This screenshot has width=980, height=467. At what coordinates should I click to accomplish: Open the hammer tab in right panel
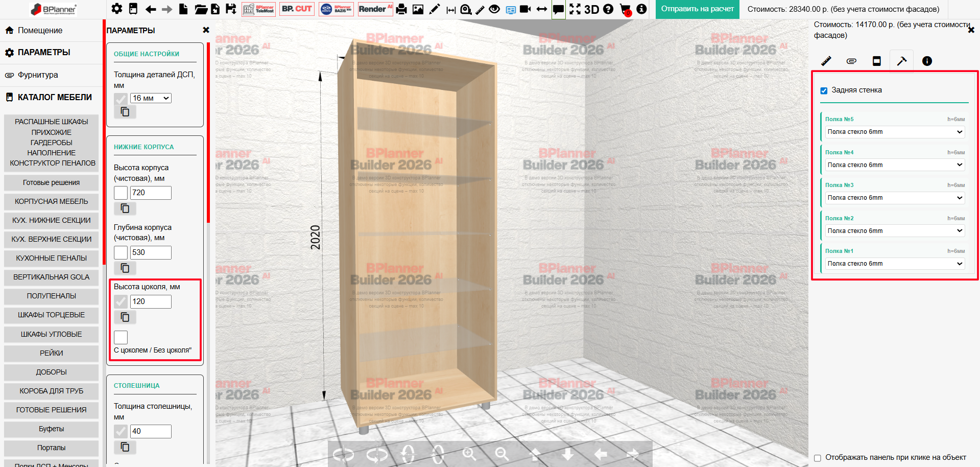click(x=902, y=61)
